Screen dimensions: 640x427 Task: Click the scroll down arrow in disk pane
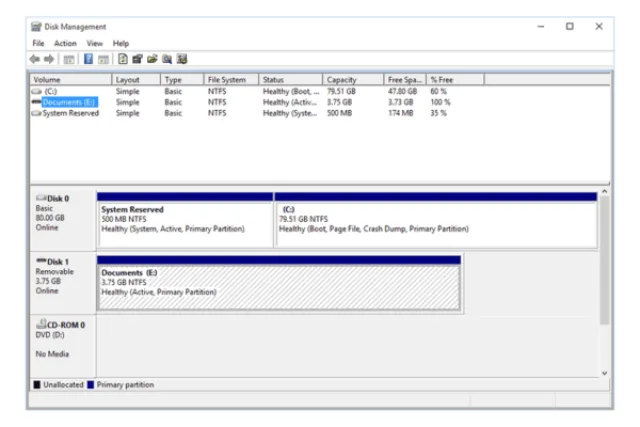click(604, 373)
